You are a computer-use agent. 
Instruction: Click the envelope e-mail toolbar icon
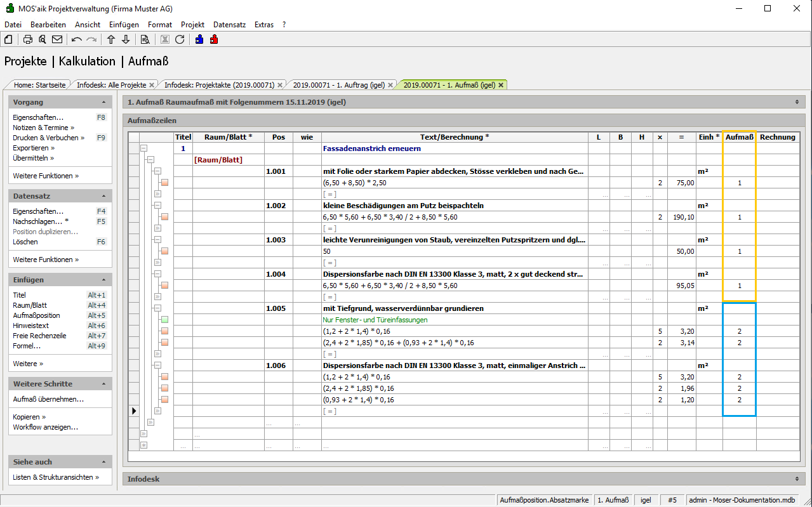tap(57, 39)
